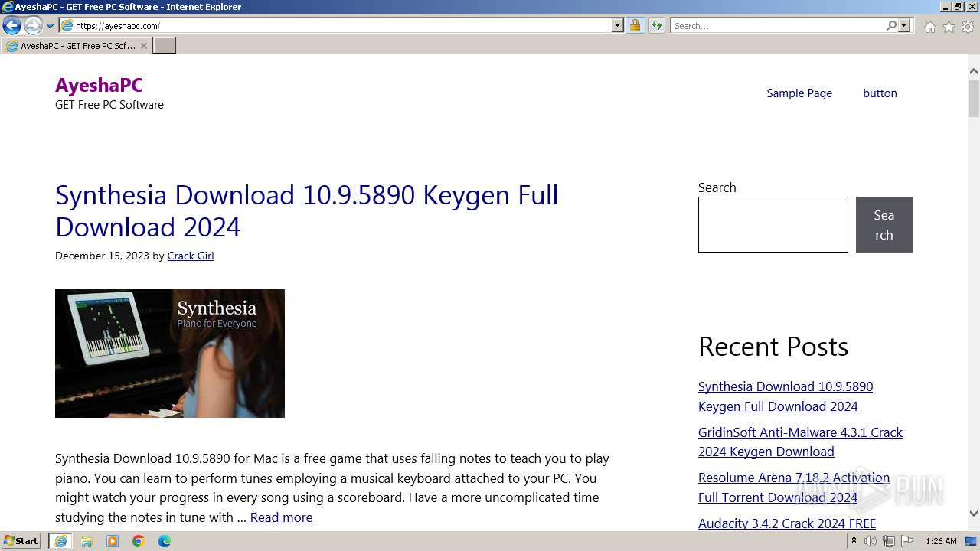Screen dimensions: 980x551
Task: Open recent post Audacity 3.4.2 Crack
Action: click(x=787, y=523)
